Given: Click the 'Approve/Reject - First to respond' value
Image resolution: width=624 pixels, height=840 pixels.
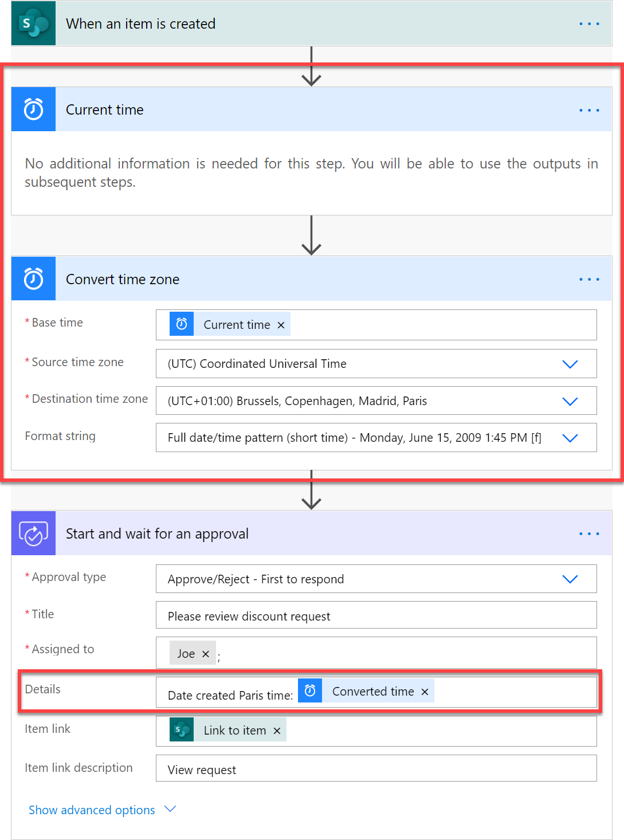Looking at the screenshot, I should click(x=256, y=579).
